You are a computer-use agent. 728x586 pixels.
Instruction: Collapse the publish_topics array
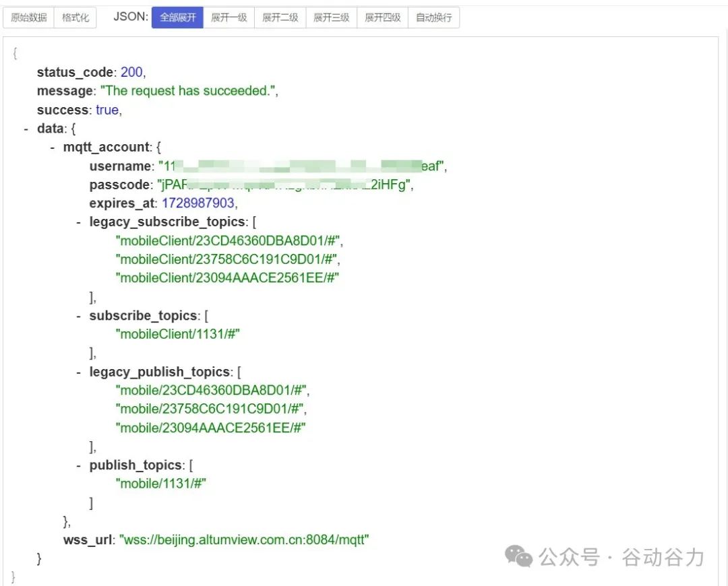[x=79, y=465]
